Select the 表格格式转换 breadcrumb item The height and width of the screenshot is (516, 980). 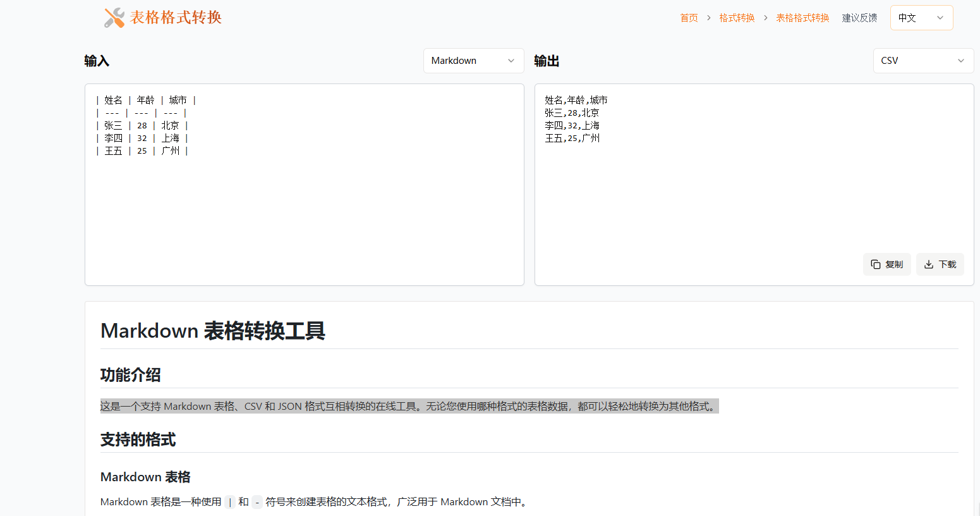(x=802, y=18)
